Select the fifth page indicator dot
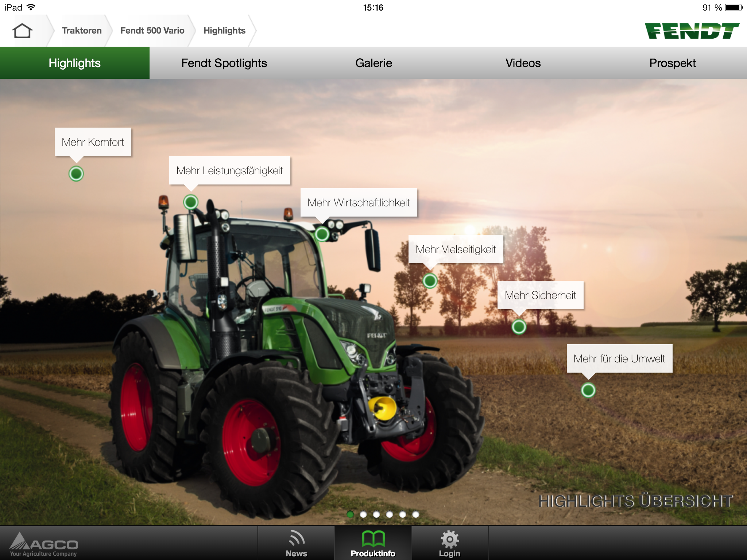 (403, 514)
